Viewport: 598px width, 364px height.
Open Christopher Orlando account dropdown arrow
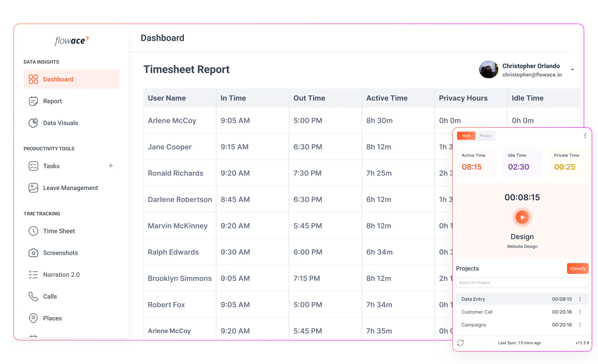click(572, 70)
